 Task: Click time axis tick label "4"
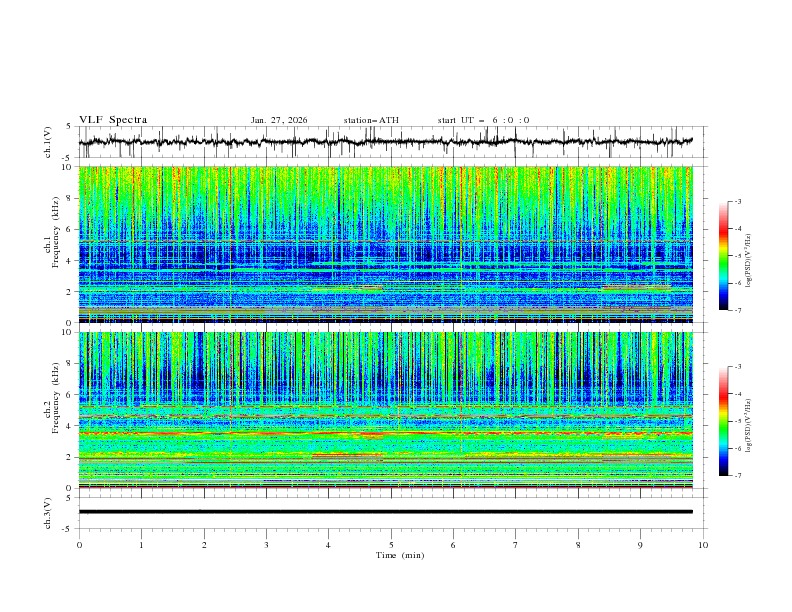[x=328, y=545]
